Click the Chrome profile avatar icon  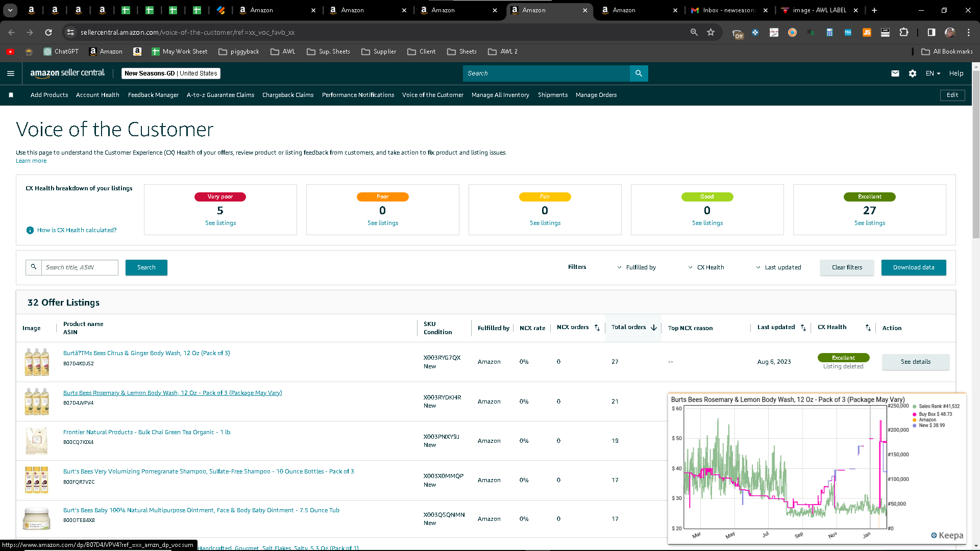(x=950, y=32)
